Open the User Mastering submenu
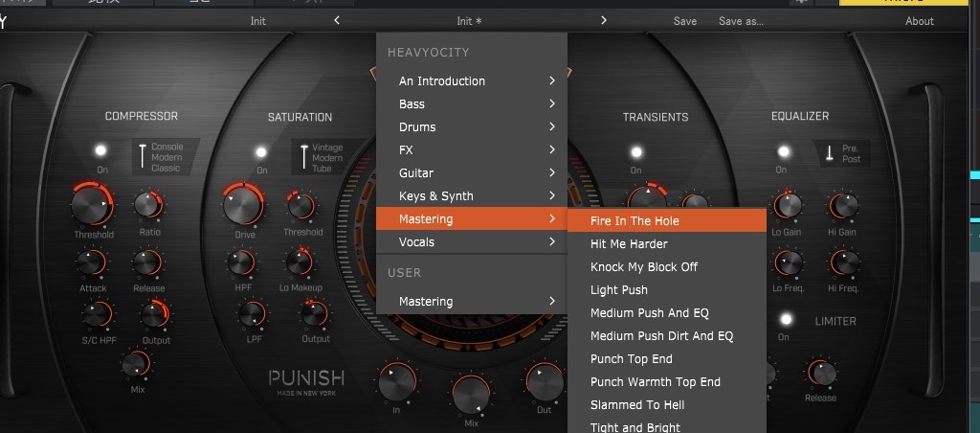Screen dimensions: 980x433 click(473, 302)
